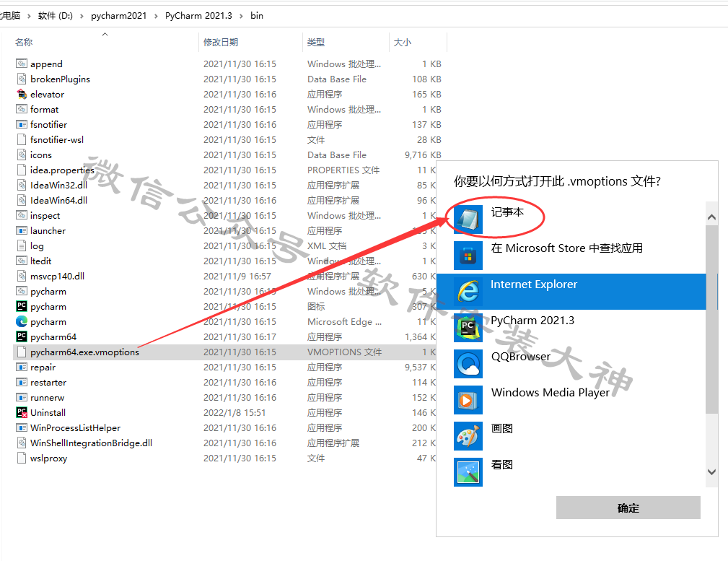The height and width of the screenshot is (561, 728).
Task: Expand the chevron after 软件 (D:) in path
Action: coord(82,17)
